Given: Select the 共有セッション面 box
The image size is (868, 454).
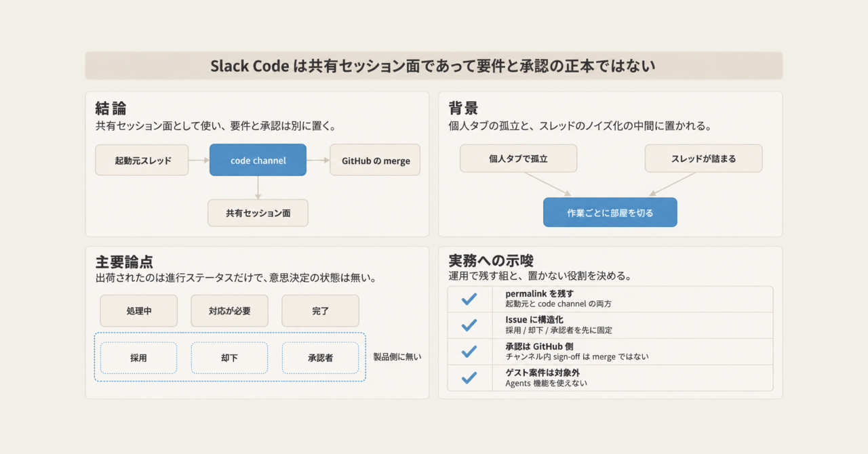Looking at the screenshot, I should pos(258,213).
